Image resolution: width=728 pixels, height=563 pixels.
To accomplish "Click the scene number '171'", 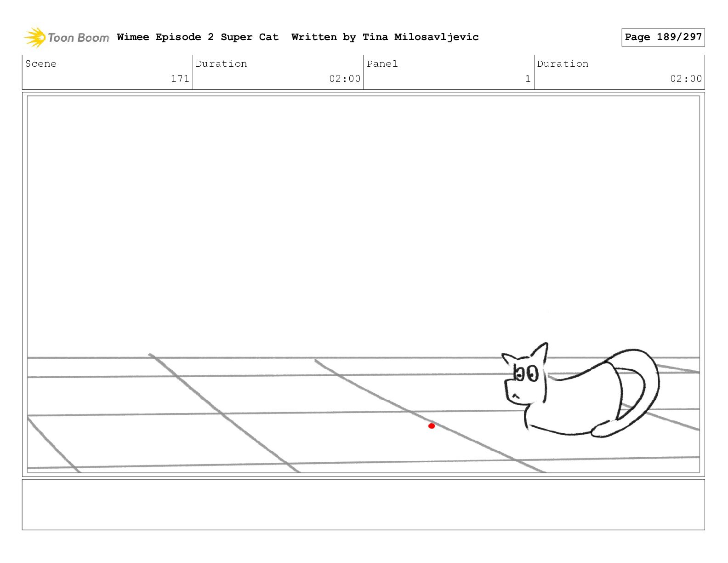I will pos(180,79).
